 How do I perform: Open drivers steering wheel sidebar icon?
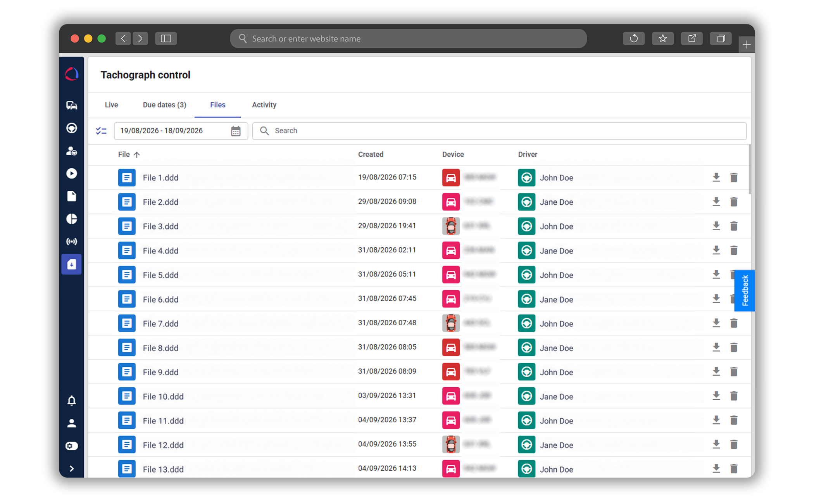click(72, 128)
